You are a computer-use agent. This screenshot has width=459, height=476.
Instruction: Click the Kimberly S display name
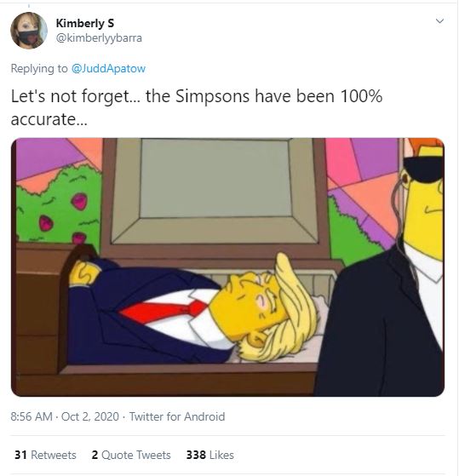click(x=85, y=23)
